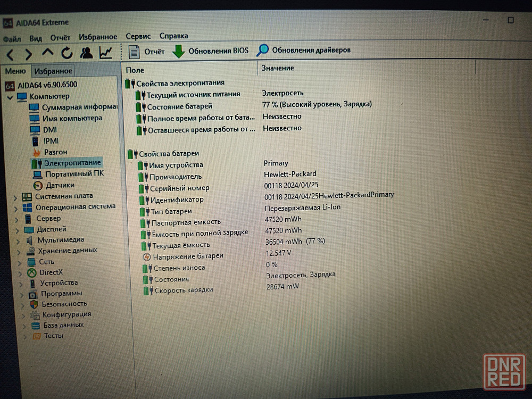This screenshot has width=532, height=399.
Task: Select Портативный ПК tree item
Action: pos(74,174)
